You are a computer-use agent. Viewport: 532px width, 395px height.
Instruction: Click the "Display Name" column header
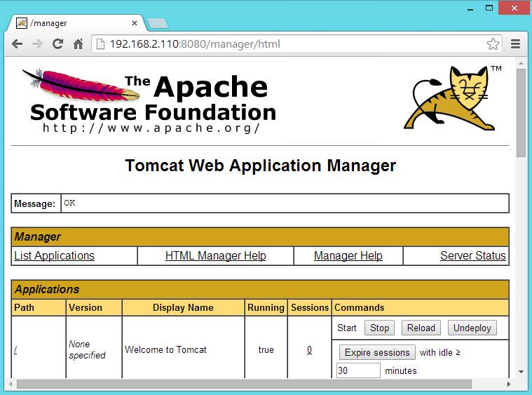click(x=183, y=307)
